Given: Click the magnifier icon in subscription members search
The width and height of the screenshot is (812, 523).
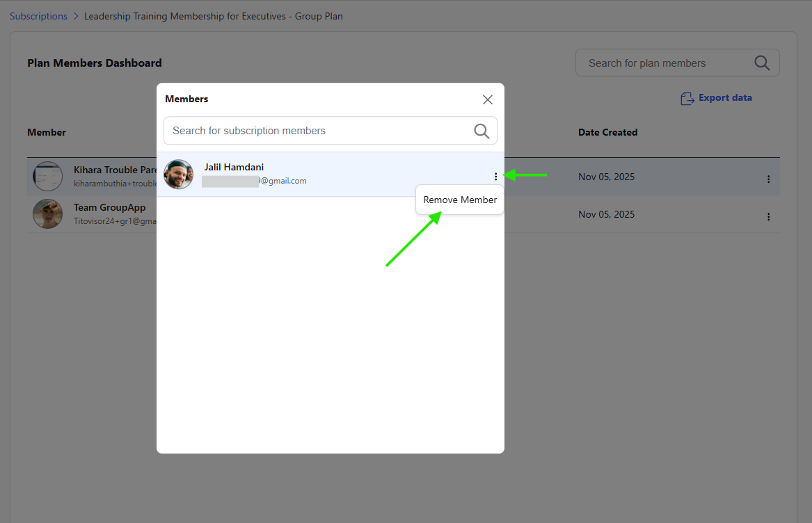Looking at the screenshot, I should [x=481, y=131].
